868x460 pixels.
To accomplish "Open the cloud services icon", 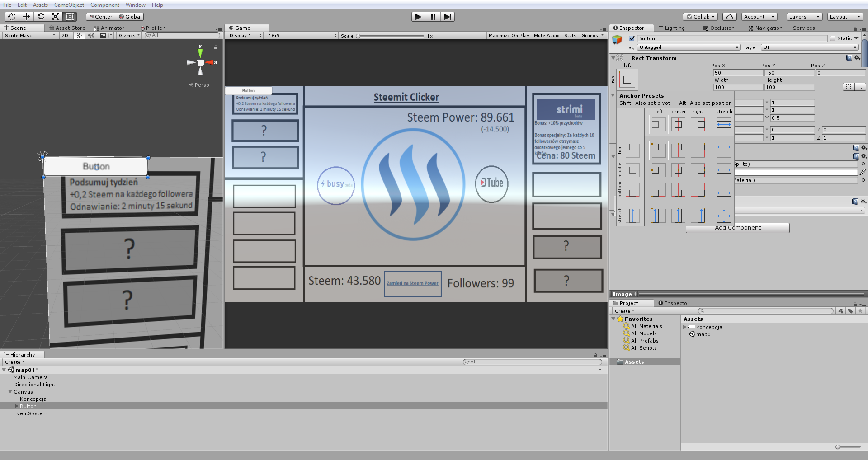I will click(730, 17).
